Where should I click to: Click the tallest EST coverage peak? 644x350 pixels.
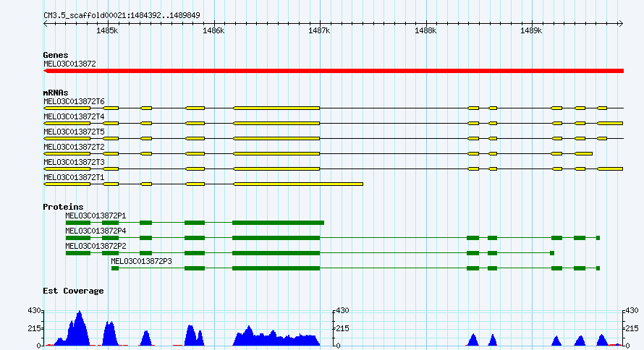pyautogui.click(x=80, y=328)
